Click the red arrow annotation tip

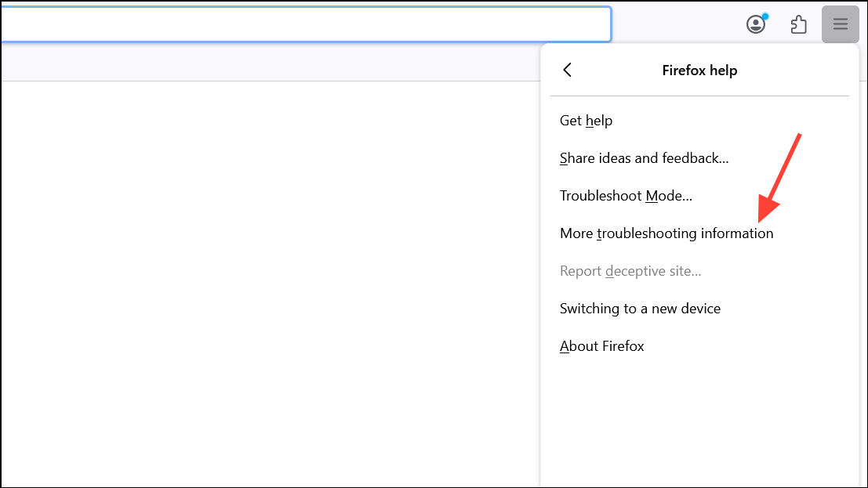[759, 220]
